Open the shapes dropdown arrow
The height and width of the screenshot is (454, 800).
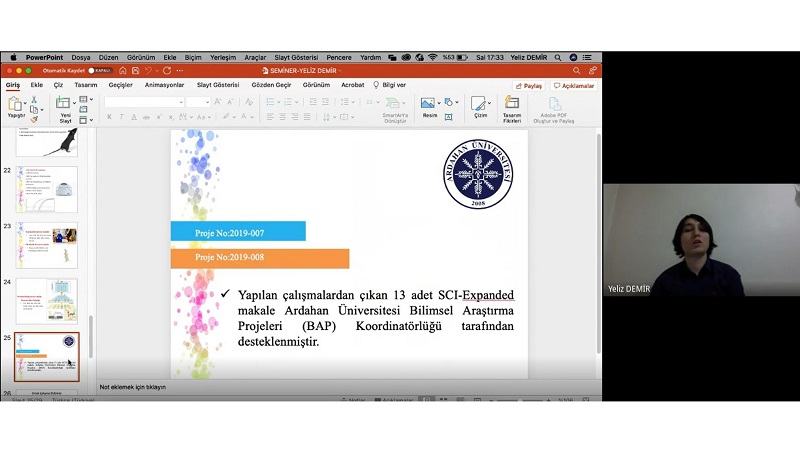(457, 103)
